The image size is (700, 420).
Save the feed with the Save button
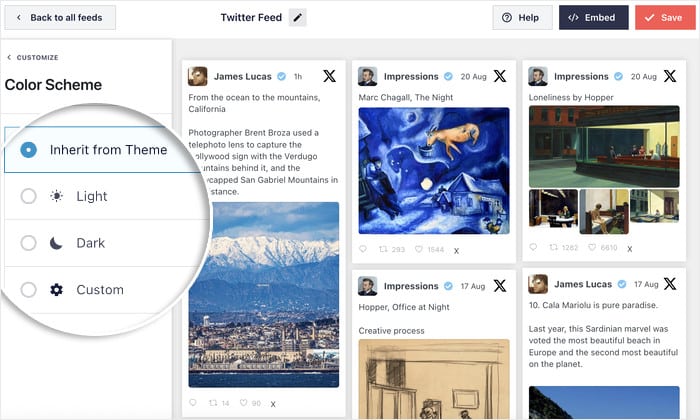coord(664,18)
